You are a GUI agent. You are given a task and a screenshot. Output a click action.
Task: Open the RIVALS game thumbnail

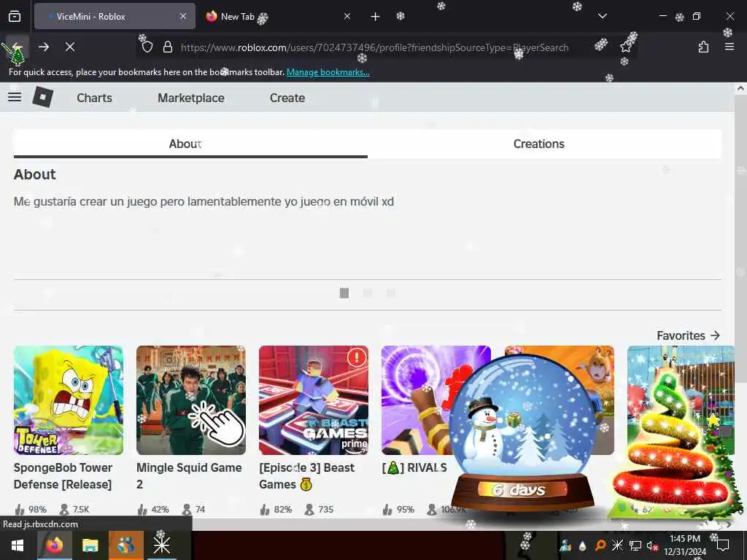point(419,400)
